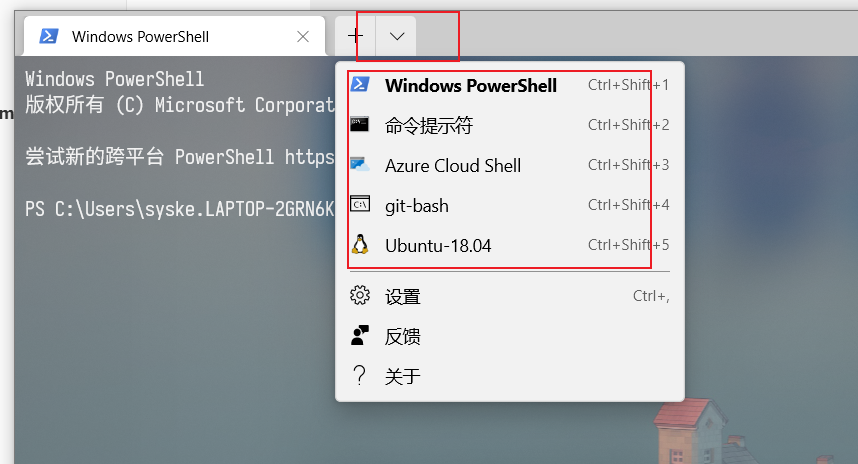Collapse the profile dropdown chevron
Viewport: 858px width, 464px height.
coord(396,36)
